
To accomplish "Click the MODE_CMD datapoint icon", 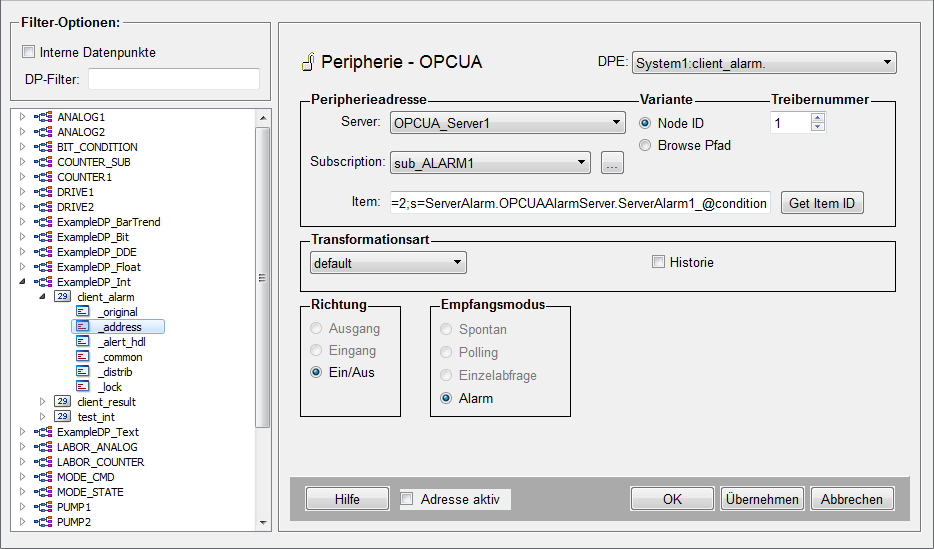I will [x=43, y=477].
